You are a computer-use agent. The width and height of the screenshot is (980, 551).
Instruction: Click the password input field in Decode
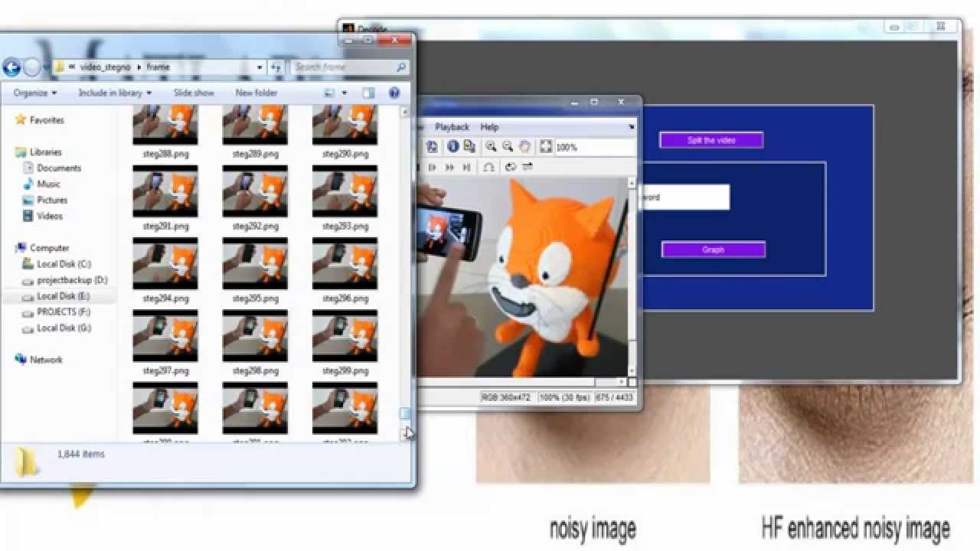click(x=685, y=197)
